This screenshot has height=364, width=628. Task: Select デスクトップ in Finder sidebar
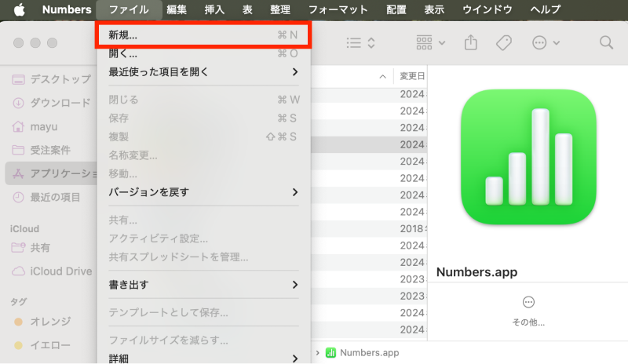coord(52,79)
